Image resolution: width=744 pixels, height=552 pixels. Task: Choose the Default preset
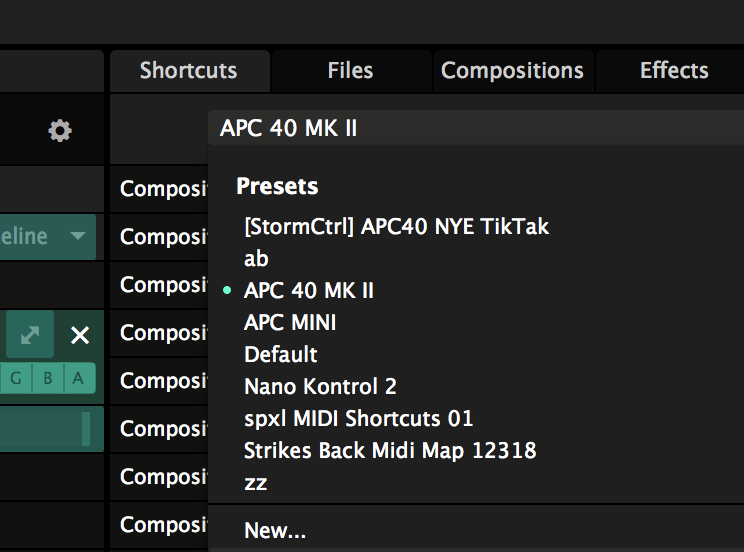[x=280, y=355]
